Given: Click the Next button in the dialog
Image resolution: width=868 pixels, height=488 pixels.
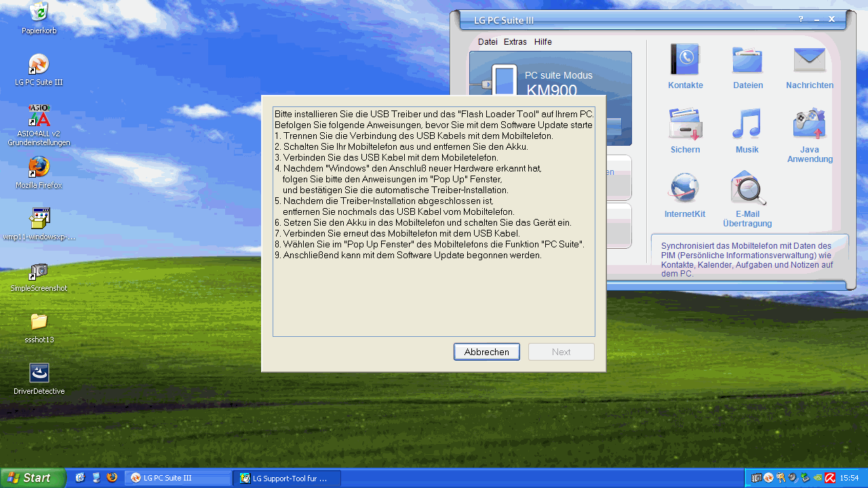Looking at the screenshot, I should [561, 352].
